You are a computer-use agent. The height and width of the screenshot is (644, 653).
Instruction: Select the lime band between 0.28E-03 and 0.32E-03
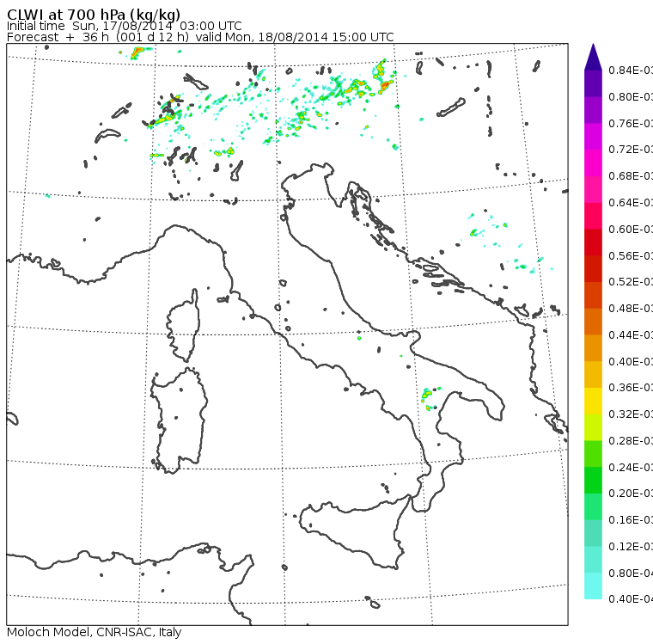[593, 427]
